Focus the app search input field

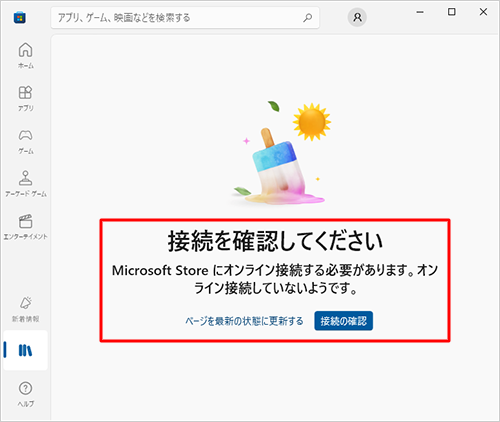point(185,17)
